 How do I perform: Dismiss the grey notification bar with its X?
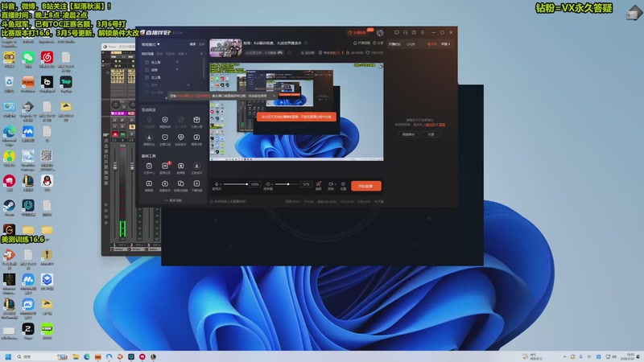pyautogui.click(x=274, y=96)
